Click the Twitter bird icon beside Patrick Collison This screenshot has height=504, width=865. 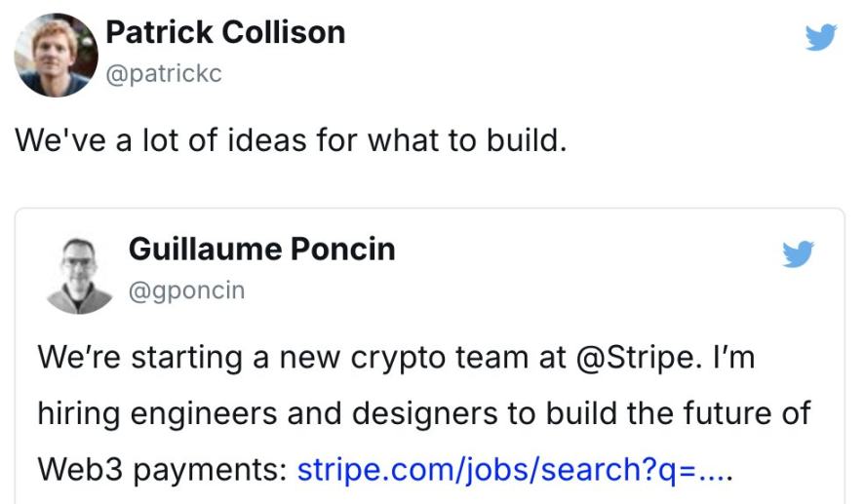(x=821, y=38)
